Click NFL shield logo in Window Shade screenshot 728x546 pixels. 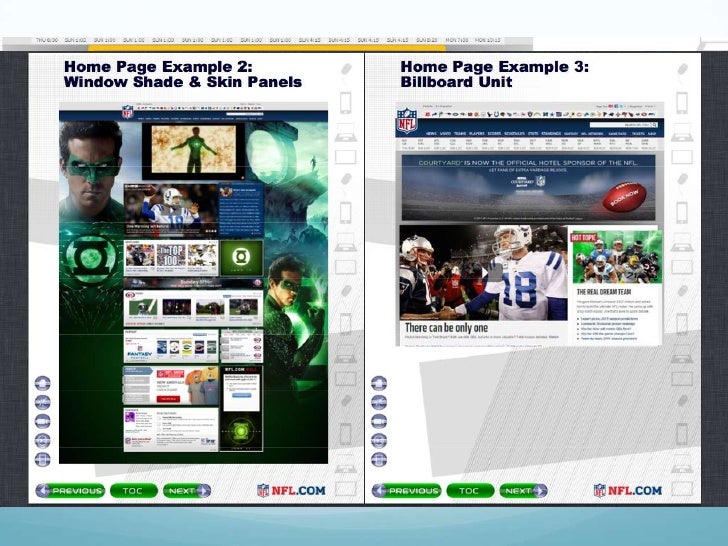click(x=127, y=112)
